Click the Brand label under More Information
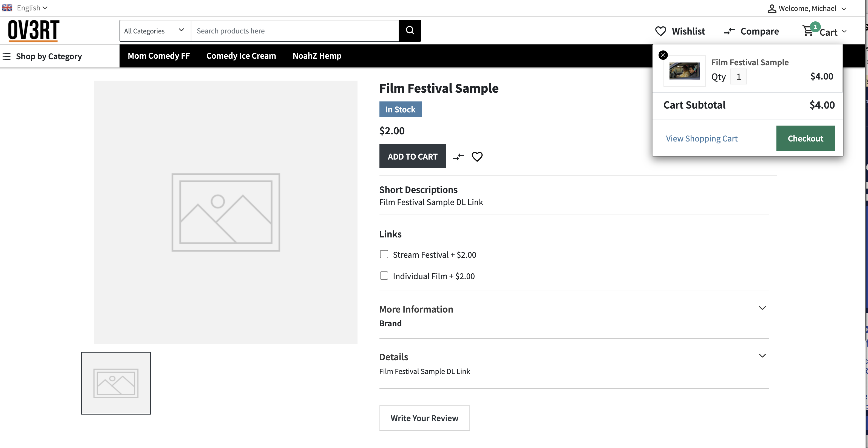 (390, 323)
